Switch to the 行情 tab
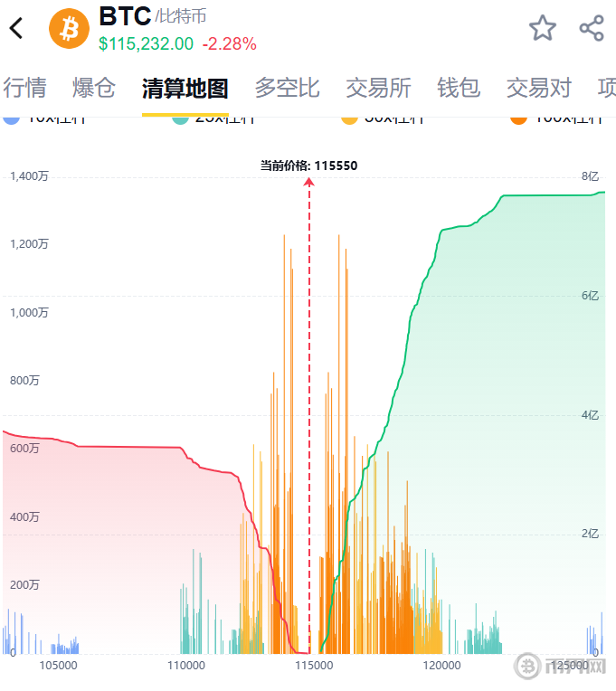 point(24,88)
